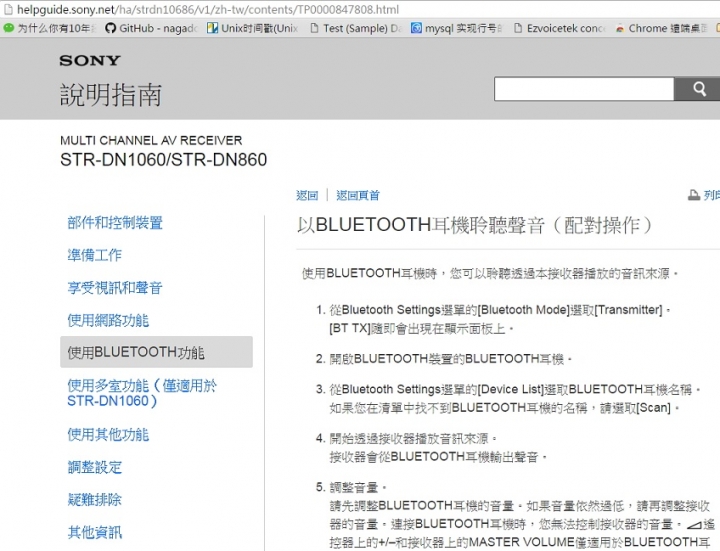Click the SONY logo
Image resolution: width=720 pixels, height=551 pixels.
(x=90, y=60)
